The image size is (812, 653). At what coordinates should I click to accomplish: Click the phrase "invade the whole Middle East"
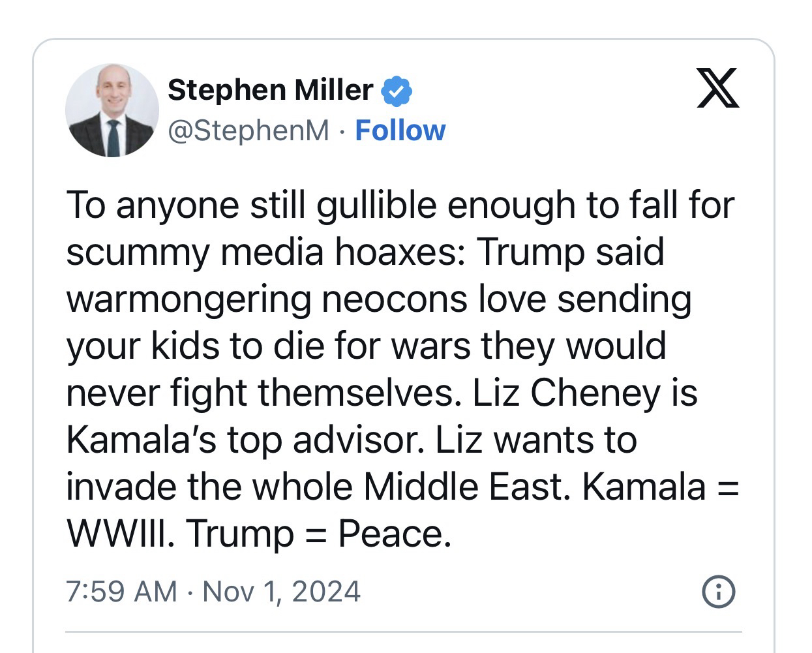[314, 487]
